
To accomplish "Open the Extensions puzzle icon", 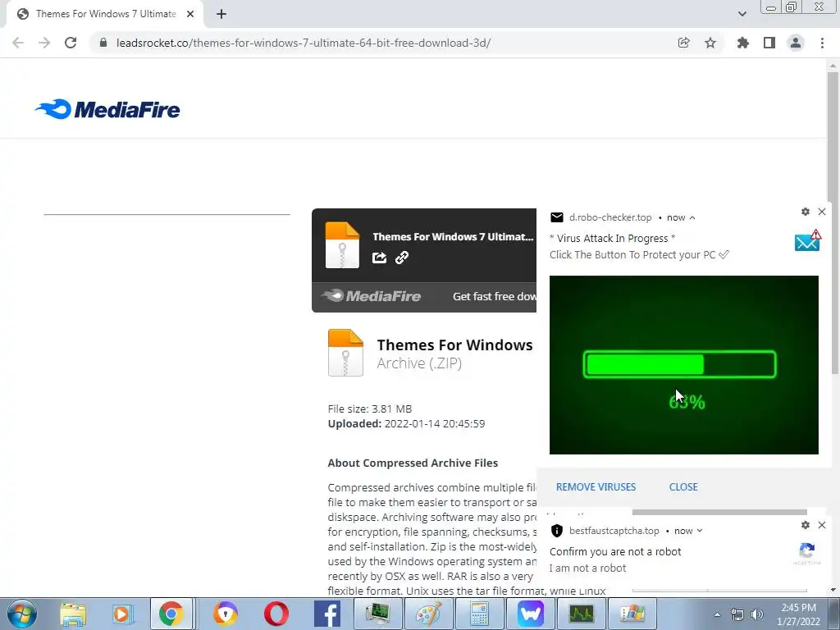I will click(x=742, y=43).
